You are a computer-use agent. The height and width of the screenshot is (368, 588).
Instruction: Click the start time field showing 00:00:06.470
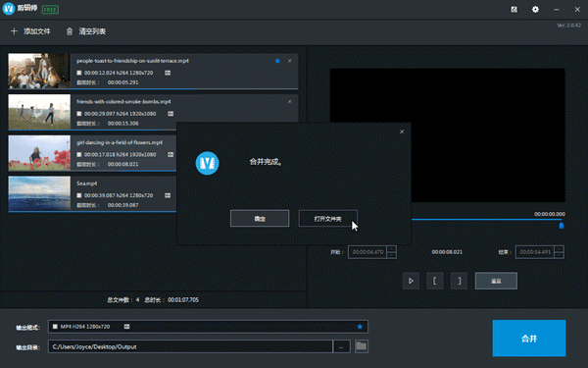pos(367,252)
